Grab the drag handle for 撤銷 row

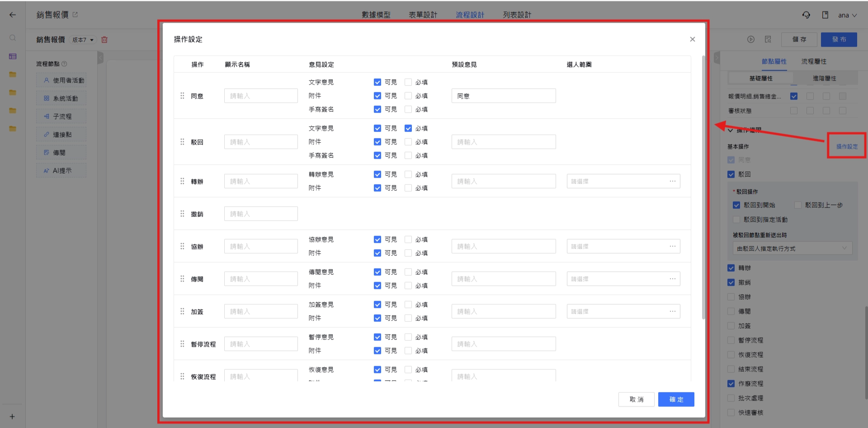click(182, 214)
